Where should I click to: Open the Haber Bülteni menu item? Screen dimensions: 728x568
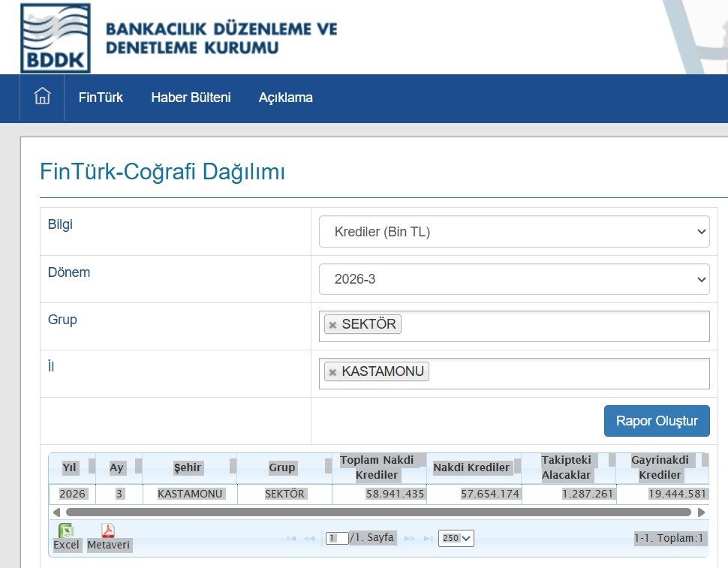coord(191,98)
